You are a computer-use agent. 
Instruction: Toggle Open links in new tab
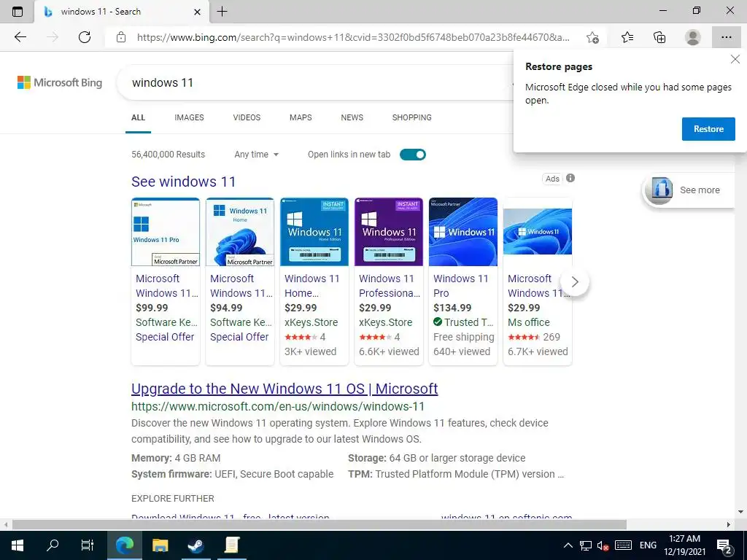click(x=413, y=155)
